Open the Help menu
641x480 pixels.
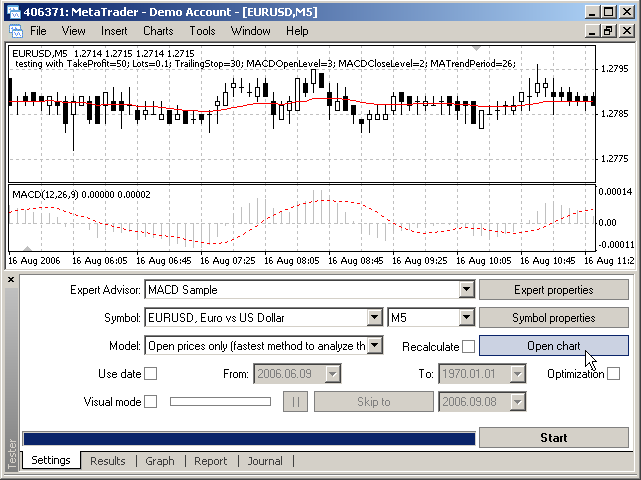(297, 31)
